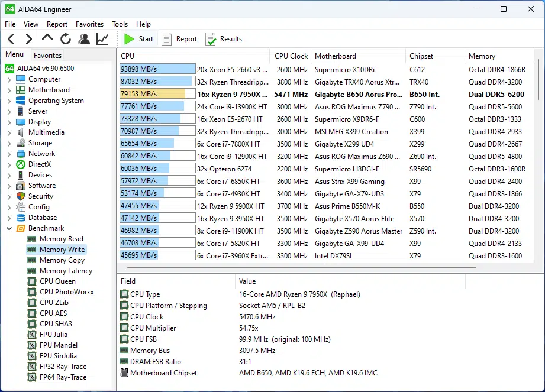Click the Back navigation arrow
This screenshot has height=392, width=545.
point(11,39)
